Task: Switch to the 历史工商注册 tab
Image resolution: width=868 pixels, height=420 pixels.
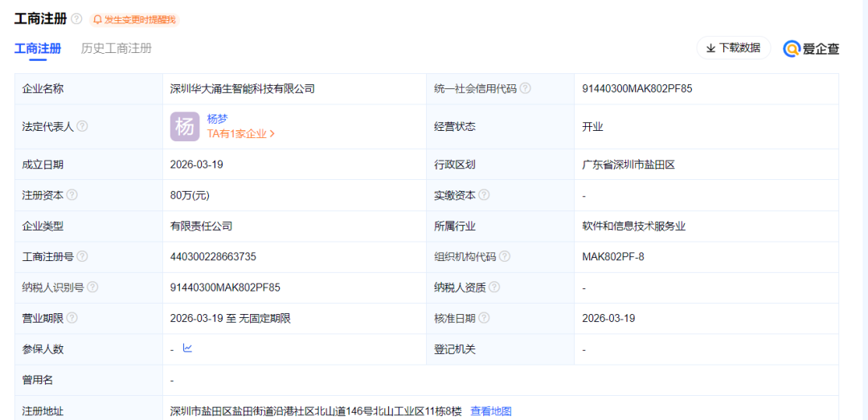Action: coord(116,48)
